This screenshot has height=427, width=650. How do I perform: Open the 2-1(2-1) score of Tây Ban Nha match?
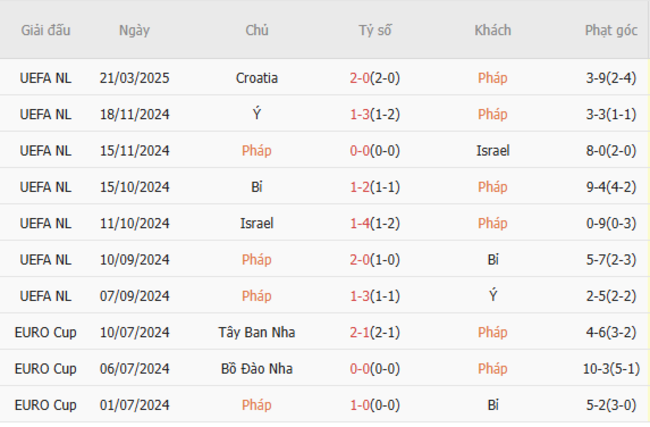(x=375, y=332)
